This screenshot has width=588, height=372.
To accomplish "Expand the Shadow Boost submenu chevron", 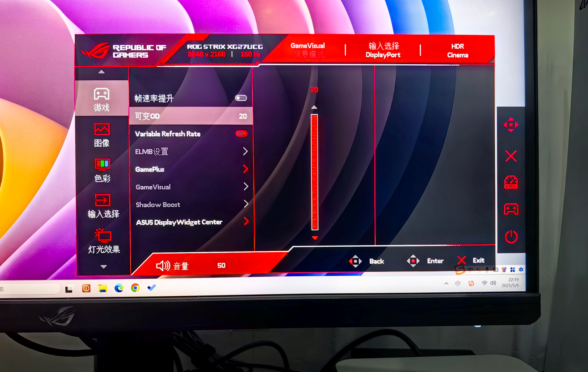I will [246, 204].
